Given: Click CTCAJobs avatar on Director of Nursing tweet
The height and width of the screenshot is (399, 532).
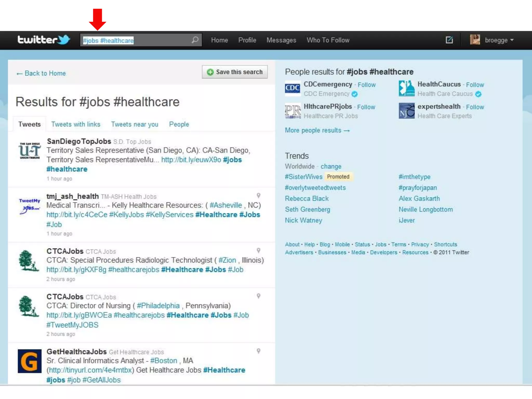Looking at the screenshot, I should (x=29, y=306).
